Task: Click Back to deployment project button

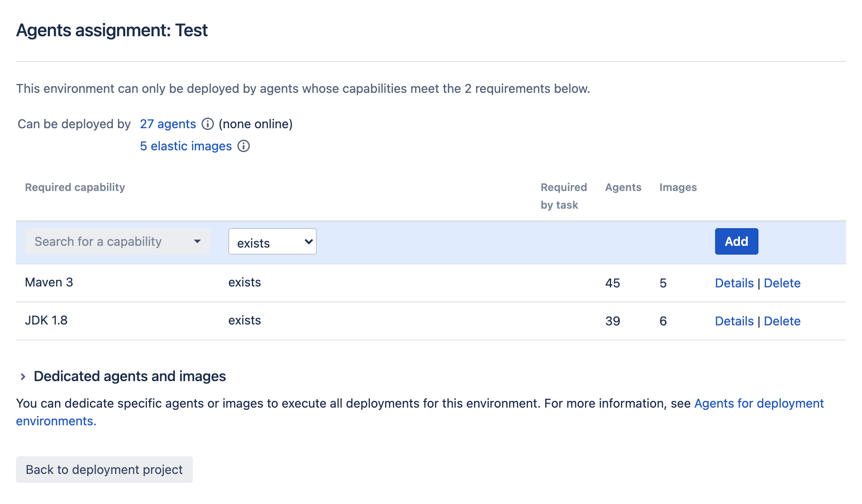Action: pos(104,470)
